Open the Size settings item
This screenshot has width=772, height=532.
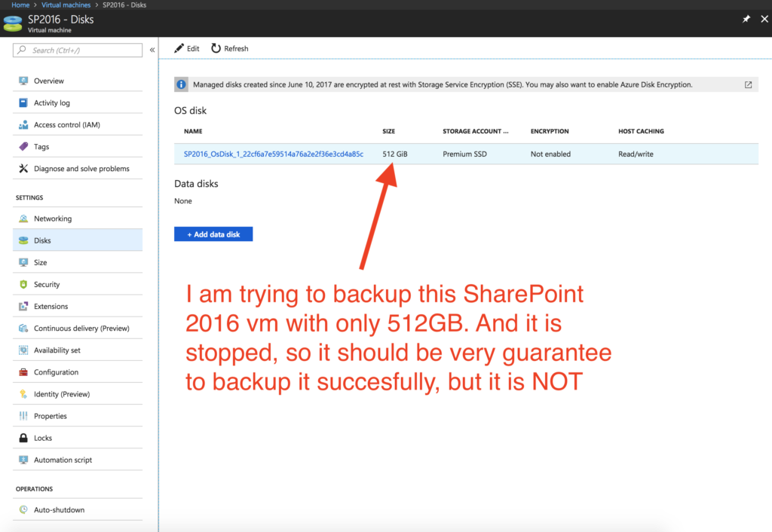pyautogui.click(x=78, y=262)
